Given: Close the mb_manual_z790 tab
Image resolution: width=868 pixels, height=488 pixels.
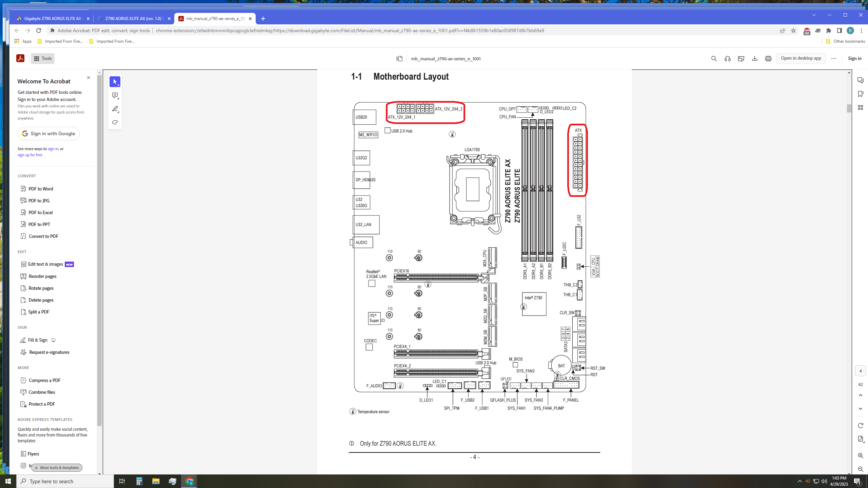Looking at the screenshot, I should (x=250, y=19).
